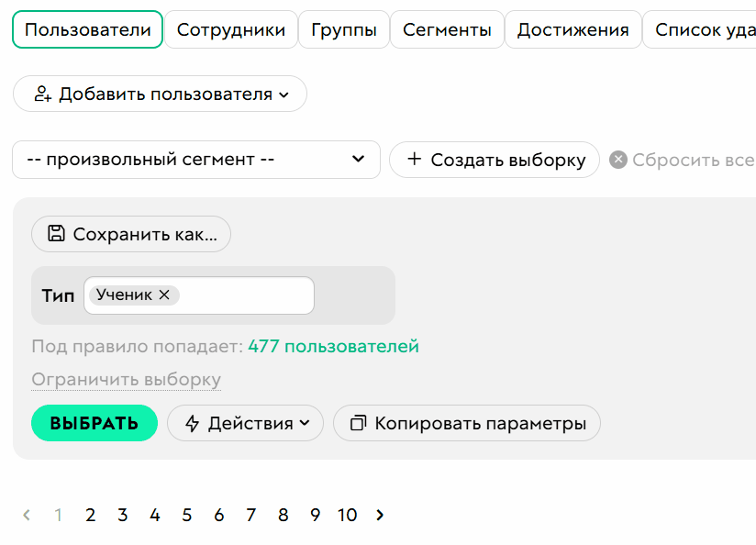The width and height of the screenshot is (756, 545).
Task: Go to page 5 in pagination
Action: [186, 516]
